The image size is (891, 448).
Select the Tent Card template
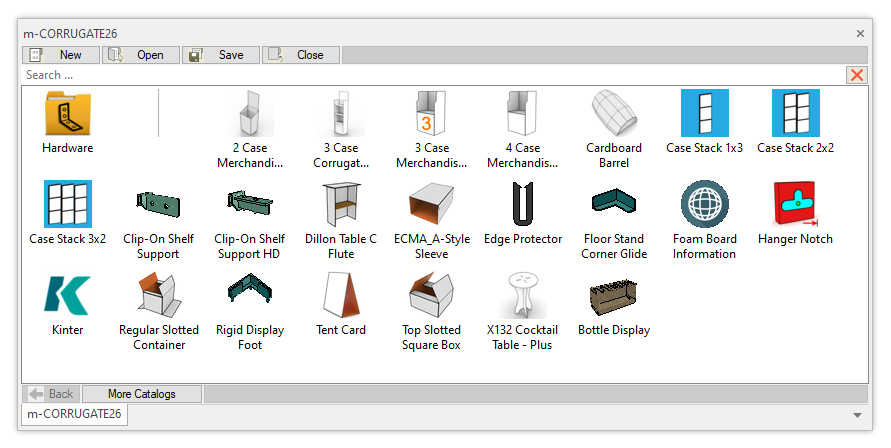coord(341,296)
